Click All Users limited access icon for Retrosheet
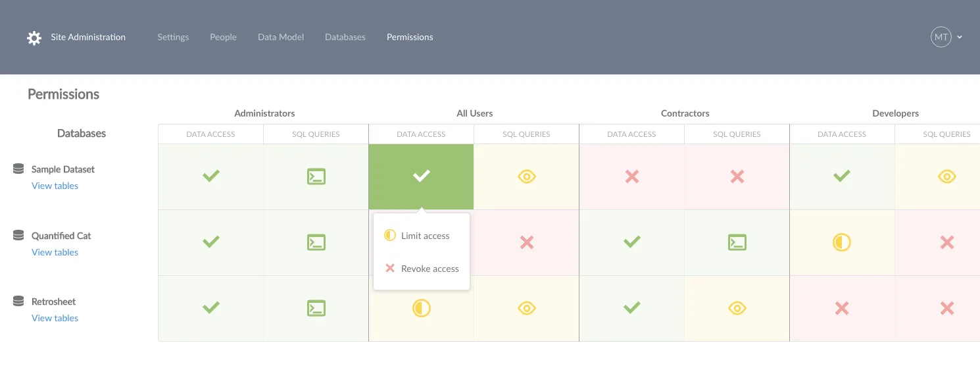Screen dimensions: 980x372 [x=421, y=308]
